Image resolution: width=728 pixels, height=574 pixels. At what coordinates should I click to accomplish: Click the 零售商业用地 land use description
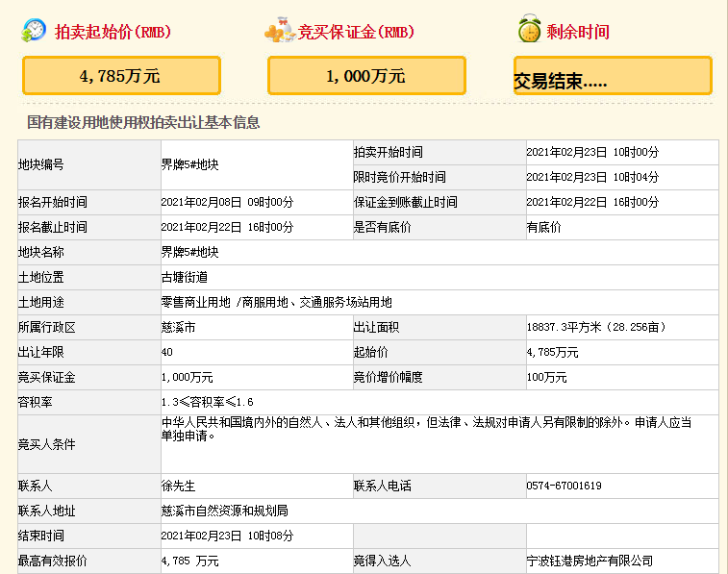click(x=277, y=302)
